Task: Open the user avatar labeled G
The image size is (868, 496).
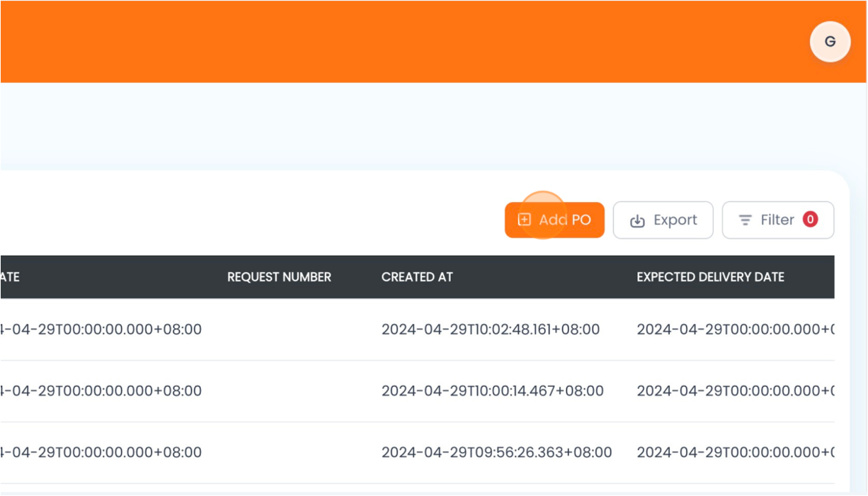Action: point(830,42)
